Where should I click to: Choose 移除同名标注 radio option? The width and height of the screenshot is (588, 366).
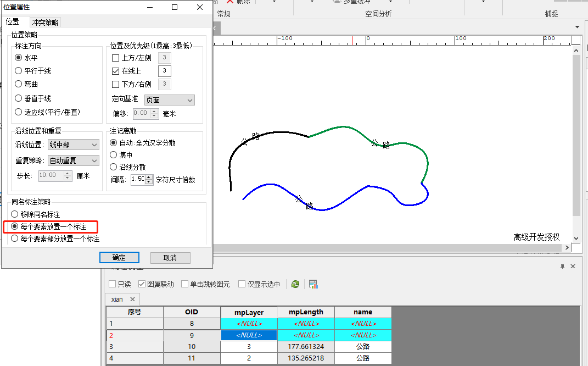click(x=15, y=214)
